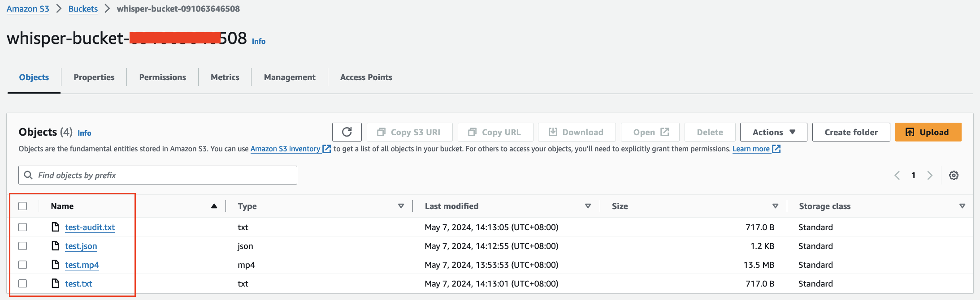Check the box for test.mp4
980x300 pixels.
[23, 265]
